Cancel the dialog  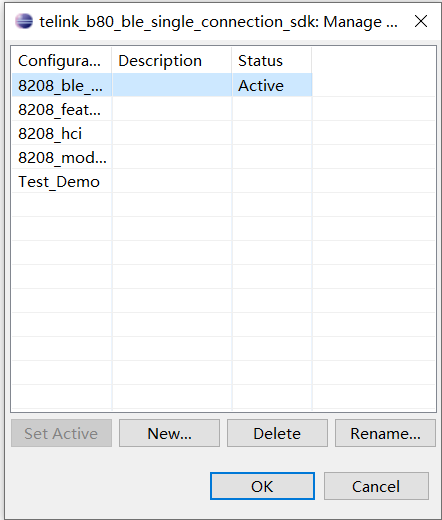tap(376, 486)
